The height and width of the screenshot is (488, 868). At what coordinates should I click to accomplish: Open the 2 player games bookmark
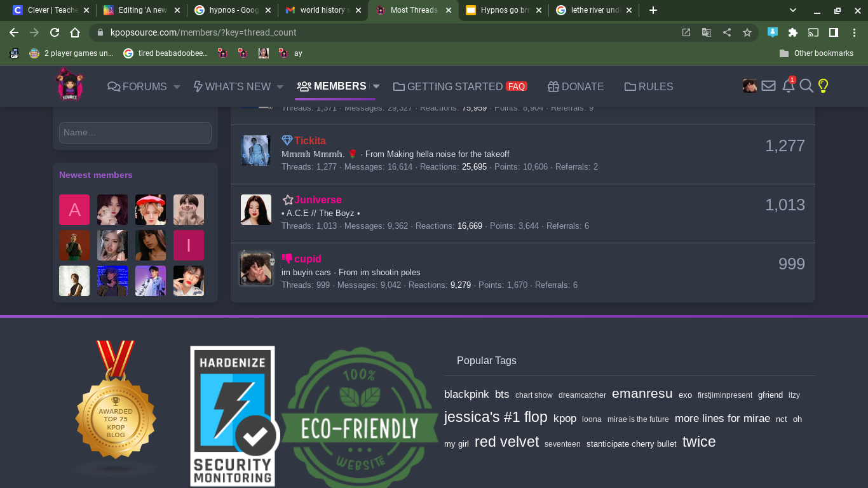click(71, 53)
